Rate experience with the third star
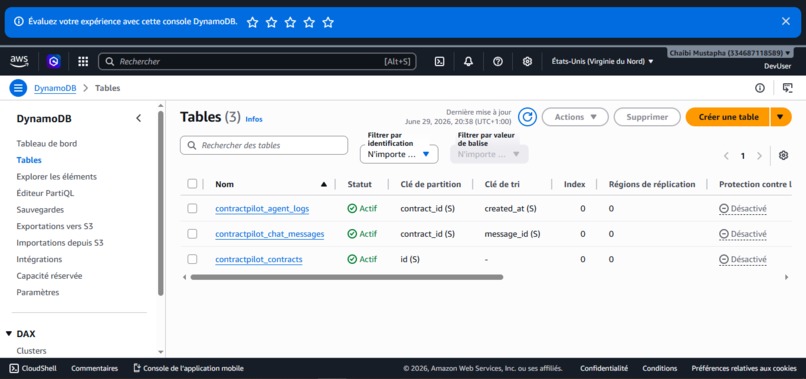 coord(290,22)
